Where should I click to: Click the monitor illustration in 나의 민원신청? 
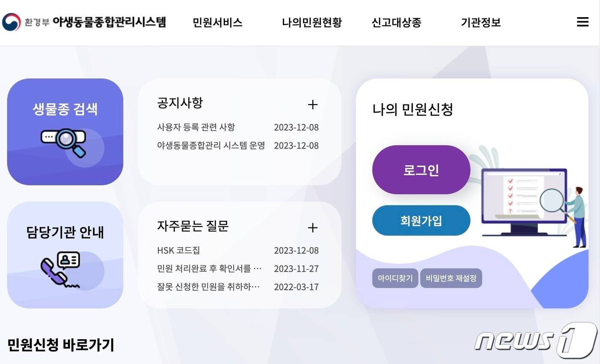click(x=525, y=199)
